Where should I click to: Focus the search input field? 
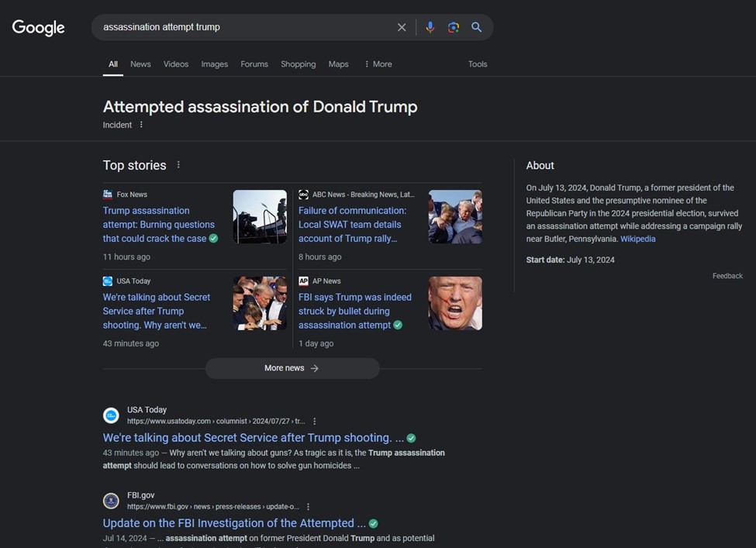pyautogui.click(x=240, y=27)
